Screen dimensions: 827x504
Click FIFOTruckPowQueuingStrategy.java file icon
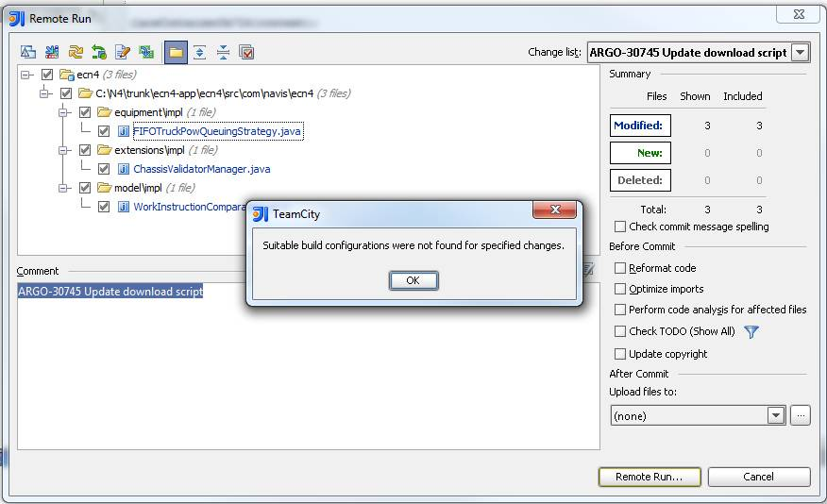click(123, 131)
